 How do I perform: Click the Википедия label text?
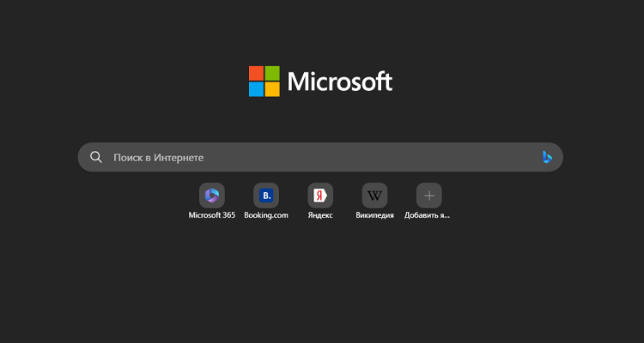click(x=374, y=215)
